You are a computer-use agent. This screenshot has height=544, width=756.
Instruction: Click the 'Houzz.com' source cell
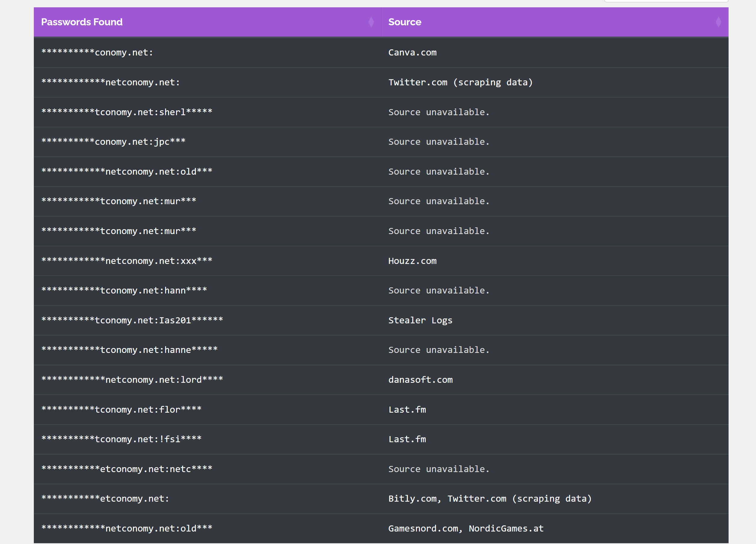(412, 261)
